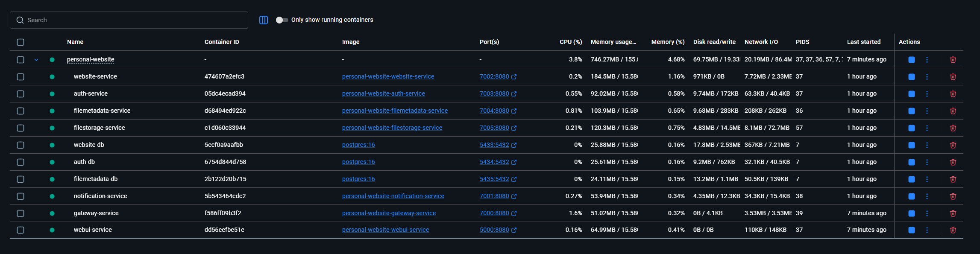Stop the website-service container
980x254 pixels.
(911, 77)
